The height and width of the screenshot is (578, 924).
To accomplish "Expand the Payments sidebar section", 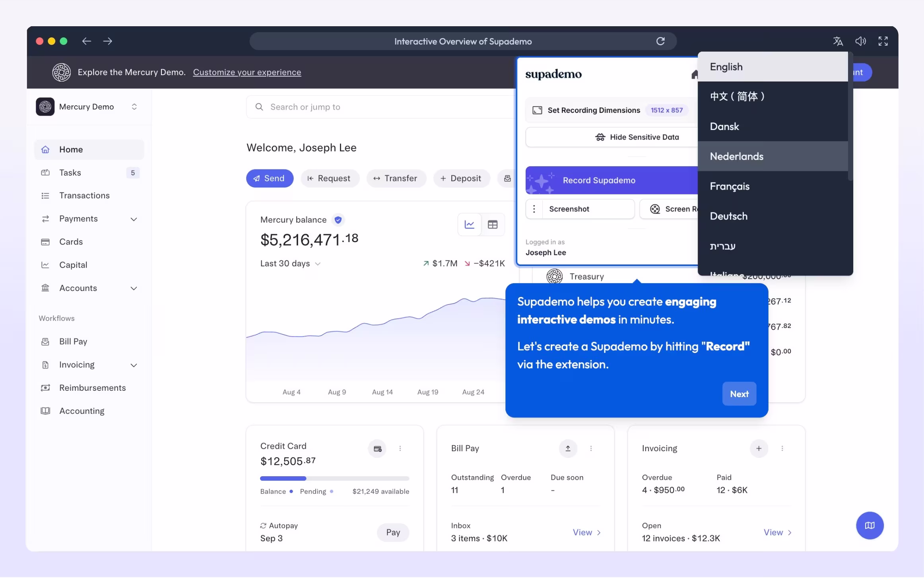I will point(134,219).
